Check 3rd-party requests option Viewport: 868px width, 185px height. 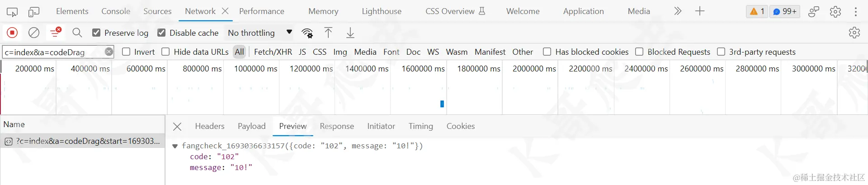pyautogui.click(x=721, y=52)
